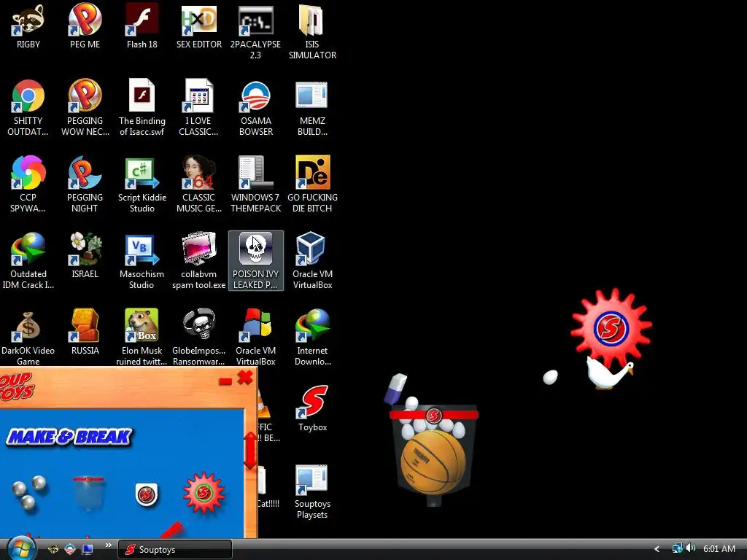Launch the Chrome icon labeled SHITTY OUTDAT...
The width and height of the screenshot is (747, 560).
point(28,108)
